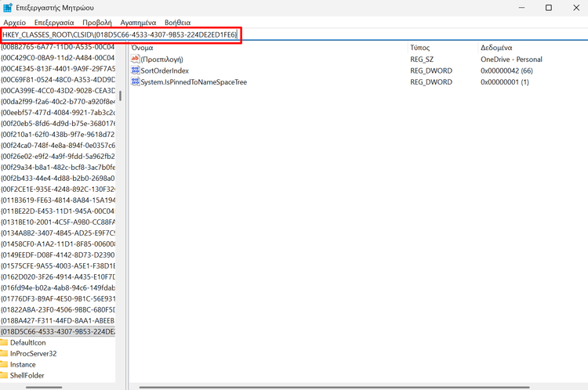Image resolution: width=588 pixels, height=390 pixels.
Task: Open the Επεξεργασία menu
Action: 54,23
